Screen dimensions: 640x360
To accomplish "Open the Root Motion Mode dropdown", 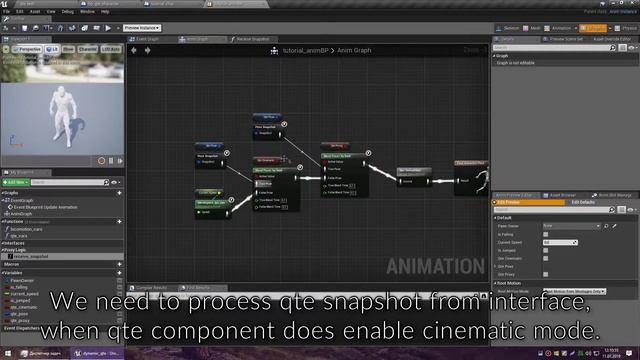I will [x=574, y=291].
